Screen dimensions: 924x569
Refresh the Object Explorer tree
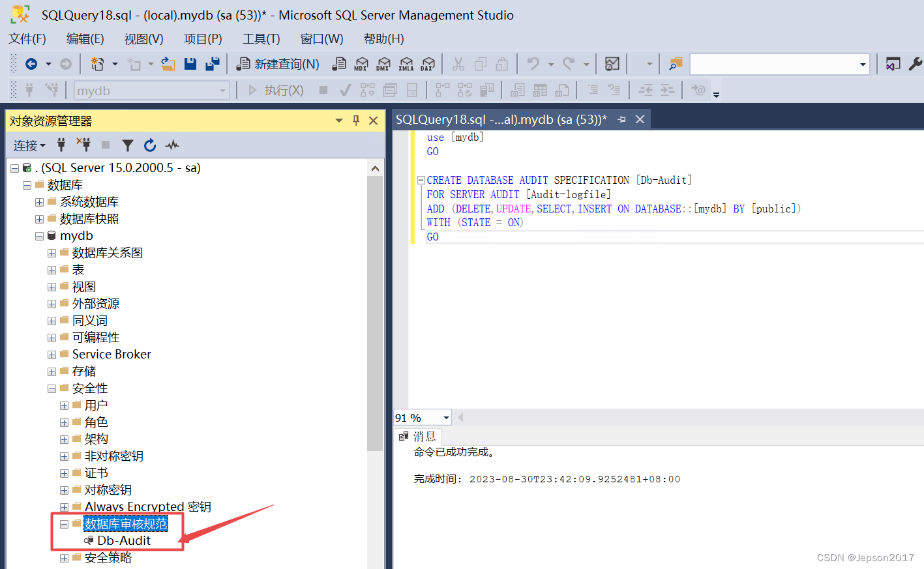(150, 145)
